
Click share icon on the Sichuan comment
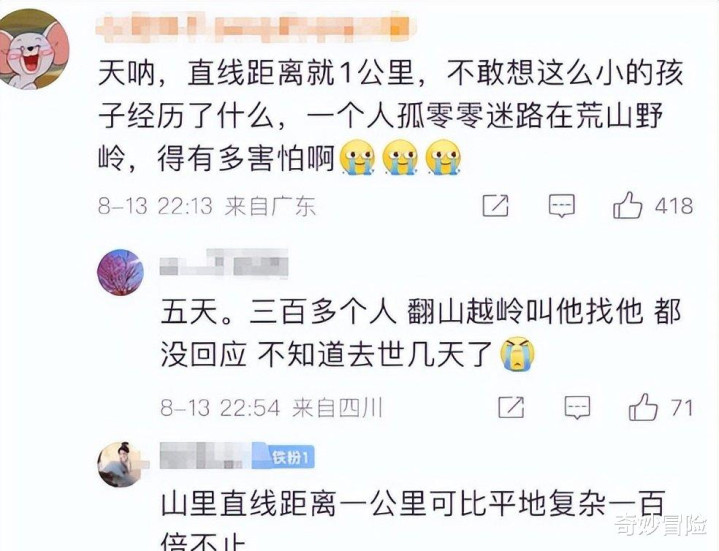(511, 406)
